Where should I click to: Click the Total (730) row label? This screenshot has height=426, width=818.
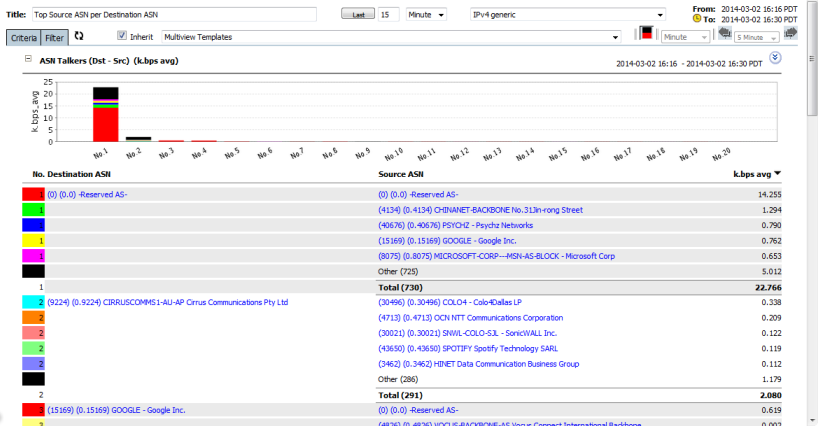pos(400,287)
